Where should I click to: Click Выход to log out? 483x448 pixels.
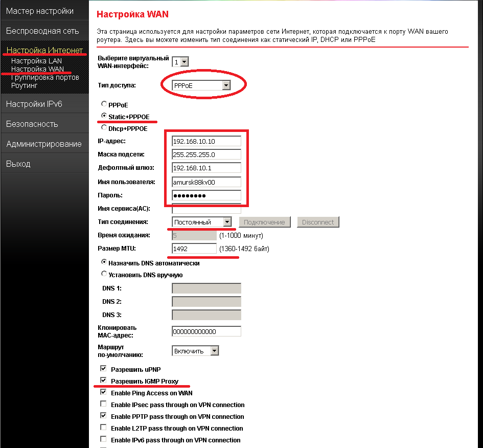18,164
